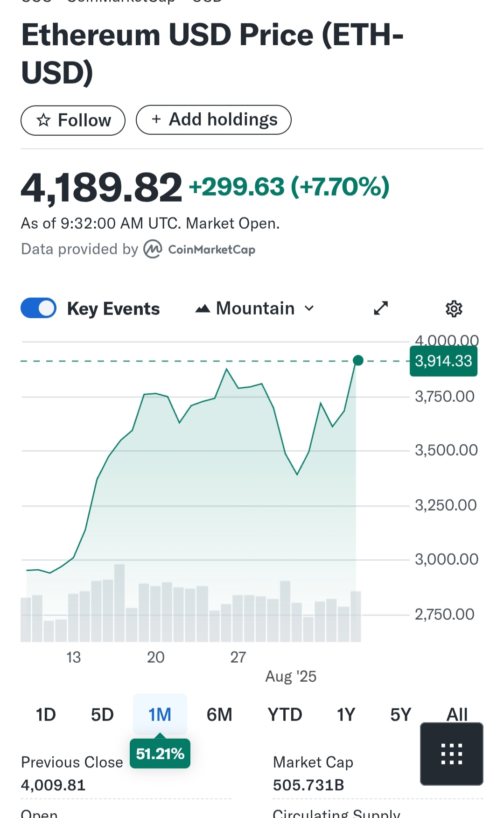Click the current price 4,189.82
504x818 pixels.
[101, 188]
